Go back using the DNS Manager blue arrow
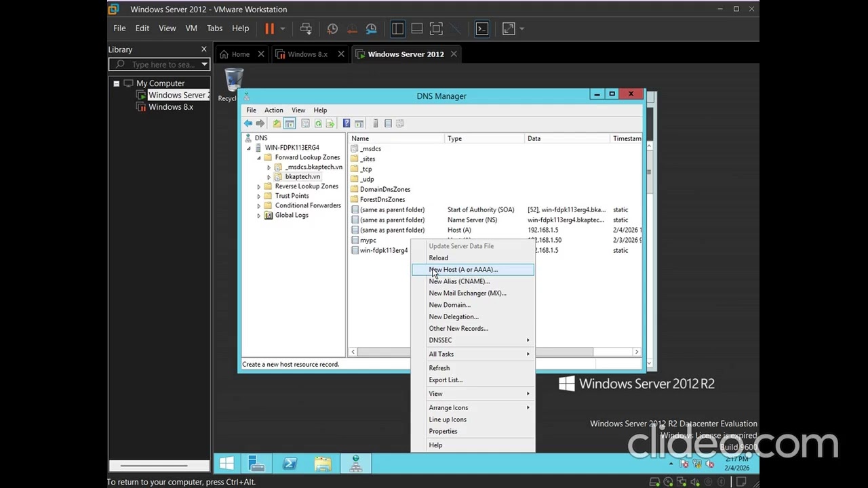 248,123
